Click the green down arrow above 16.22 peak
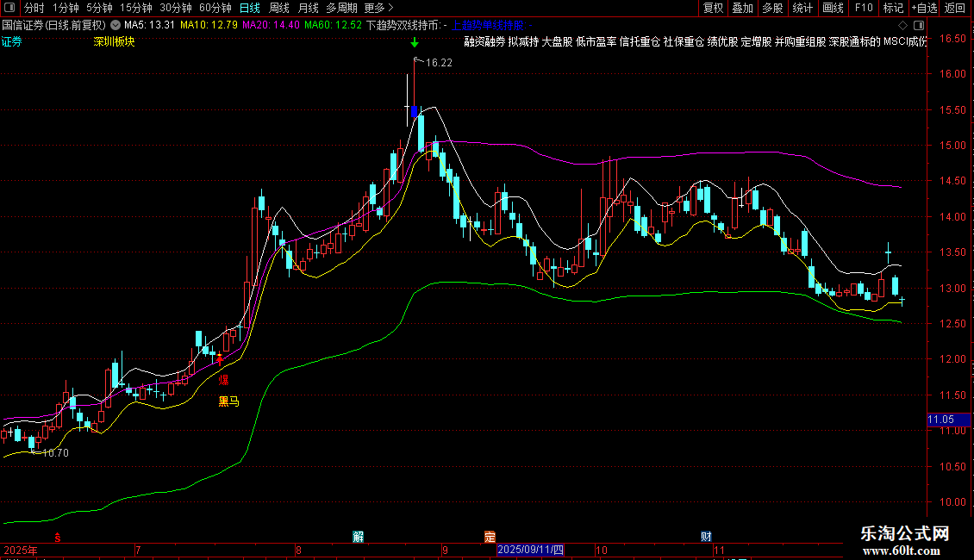Viewport: 974px width, 560px height. point(415,42)
